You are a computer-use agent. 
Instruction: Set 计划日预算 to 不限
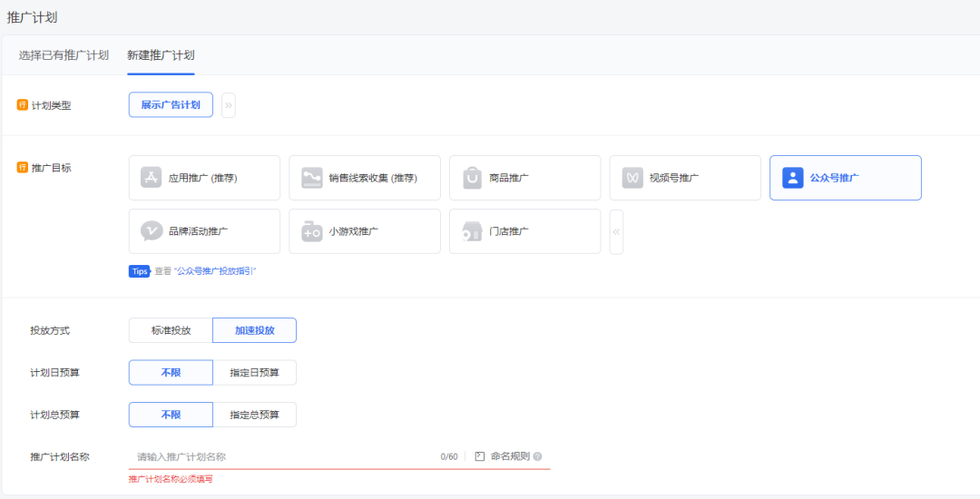171,373
